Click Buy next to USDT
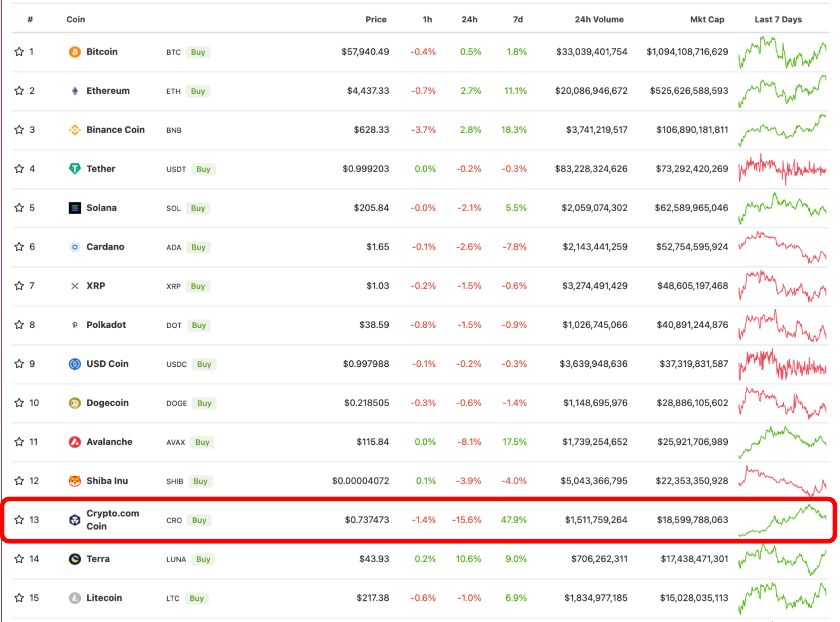840x622 pixels. (x=203, y=169)
